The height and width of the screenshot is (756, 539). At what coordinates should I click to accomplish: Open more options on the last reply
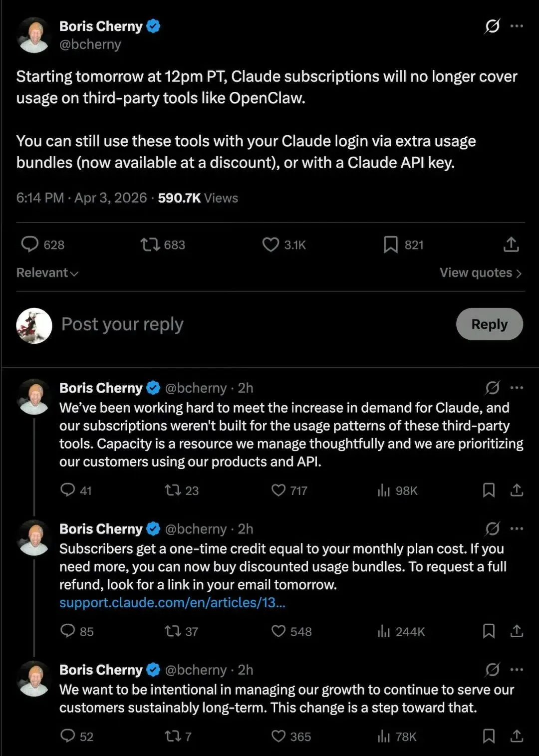[x=517, y=670]
